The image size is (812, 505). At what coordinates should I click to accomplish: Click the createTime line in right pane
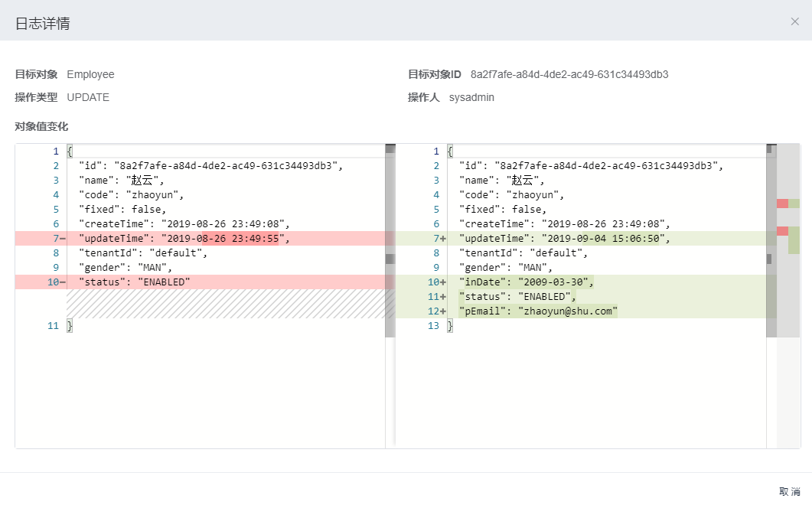click(563, 224)
